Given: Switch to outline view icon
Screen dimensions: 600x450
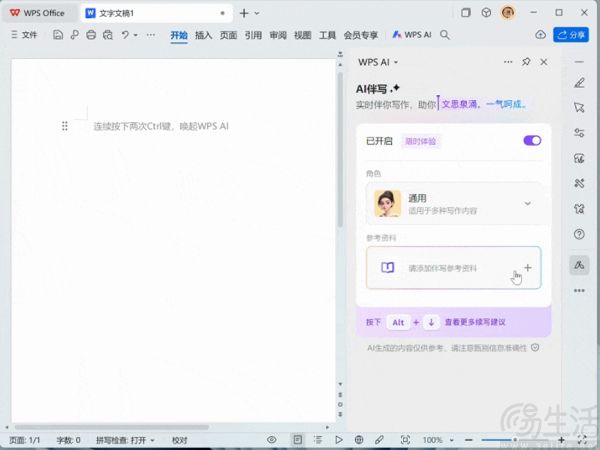Looking at the screenshot, I should (x=318, y=440).
